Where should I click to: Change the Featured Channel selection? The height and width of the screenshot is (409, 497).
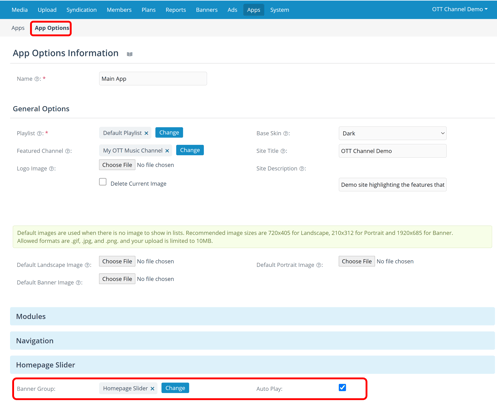coord(190,150)
